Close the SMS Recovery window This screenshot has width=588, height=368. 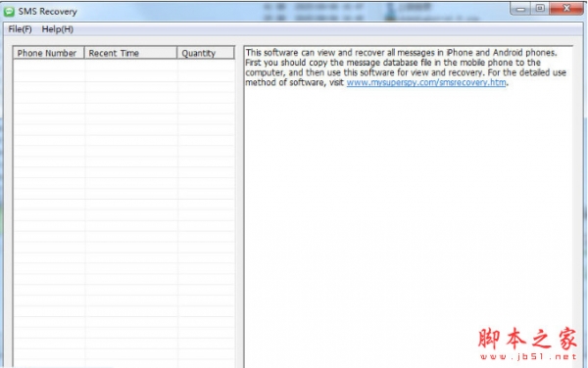566,8
